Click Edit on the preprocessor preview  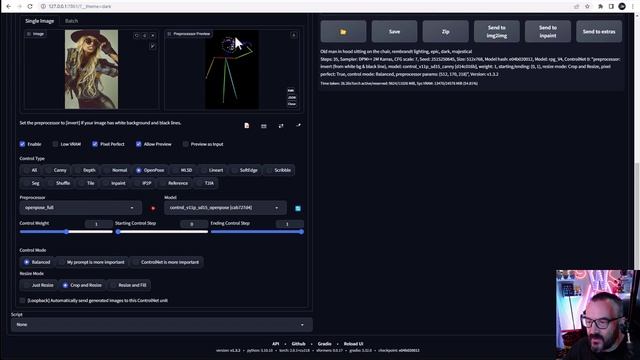coord(291,91)
